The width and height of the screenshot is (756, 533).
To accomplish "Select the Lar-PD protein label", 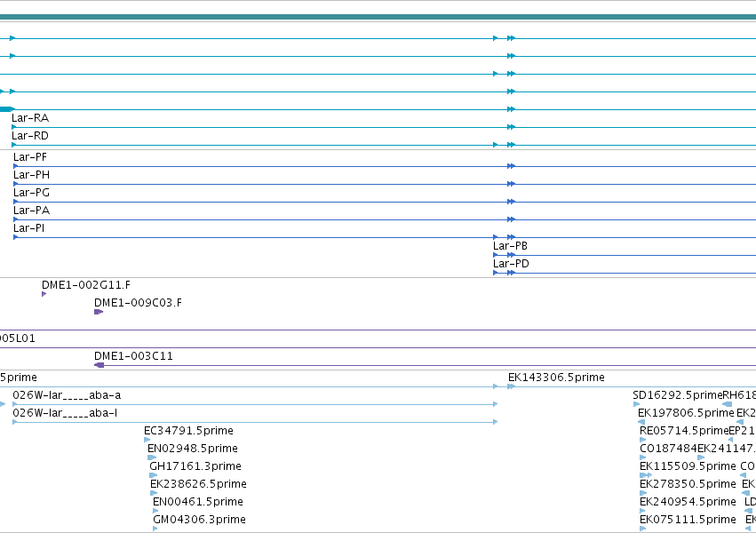I will 511,264.
